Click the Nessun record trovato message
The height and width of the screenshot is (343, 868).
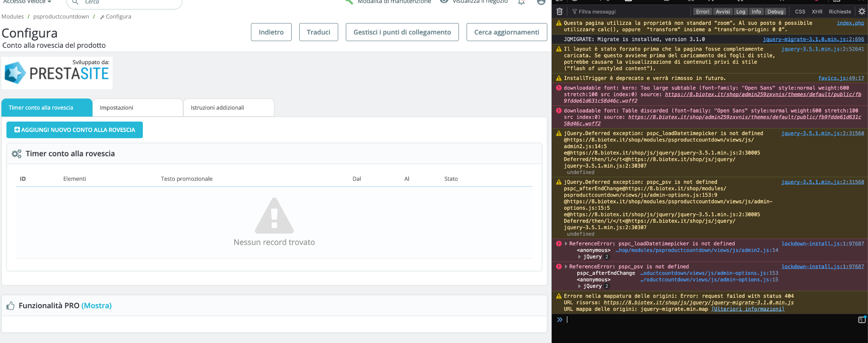[x=274, y=242]
